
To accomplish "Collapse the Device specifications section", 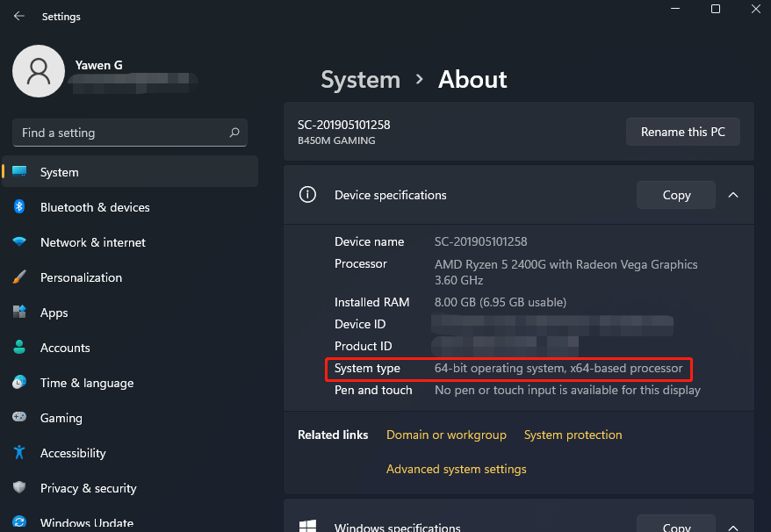I will pyautogui.click(x=733, y=195).
